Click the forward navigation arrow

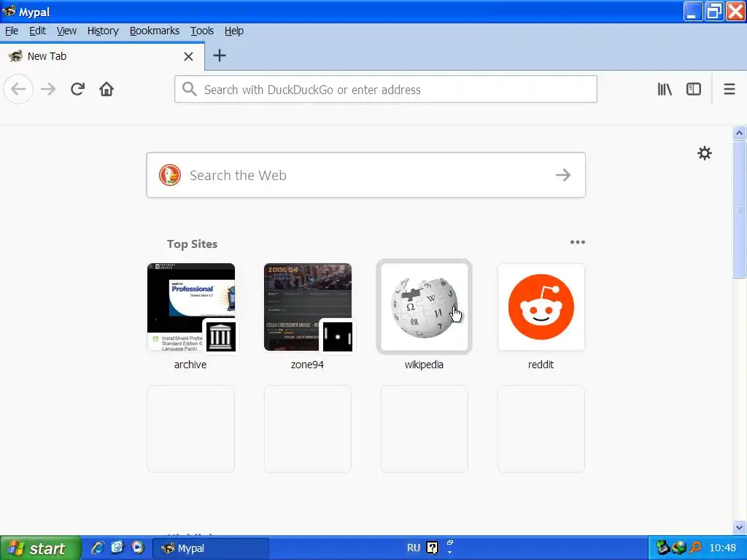[x=48, y=89]
